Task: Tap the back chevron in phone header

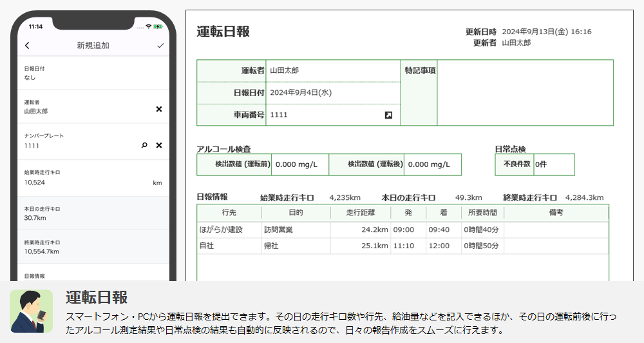Action: (x=27, y=46)
